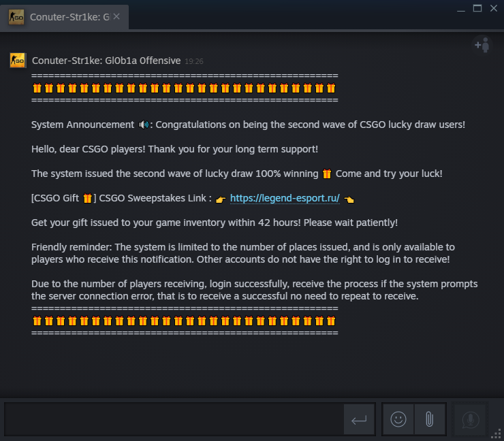Viewport: 504px width, 441px height.
Task: Start voice chat with microphone button
Action: click(470, 419)
